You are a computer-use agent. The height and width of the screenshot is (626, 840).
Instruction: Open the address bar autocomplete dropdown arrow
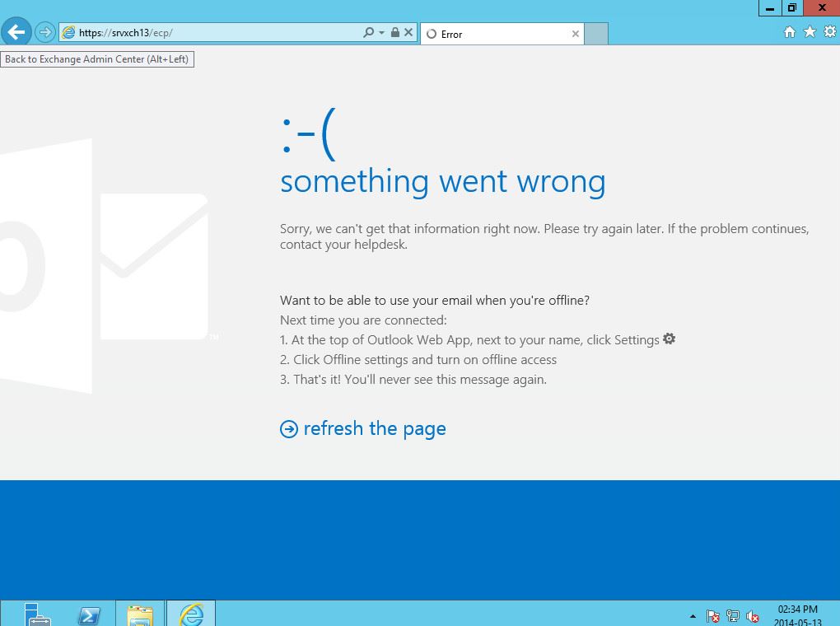coord(381,33)
